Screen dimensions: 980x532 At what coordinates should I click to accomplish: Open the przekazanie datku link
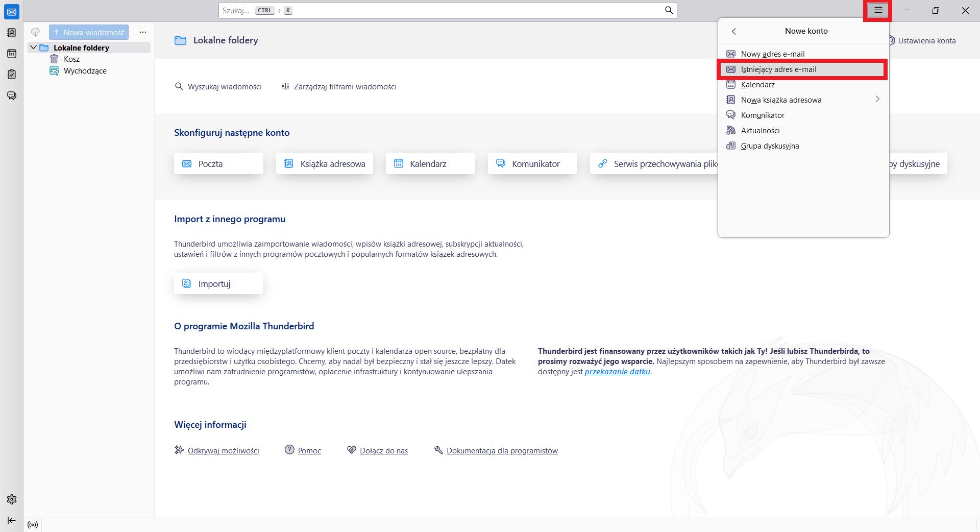point(617,372)
